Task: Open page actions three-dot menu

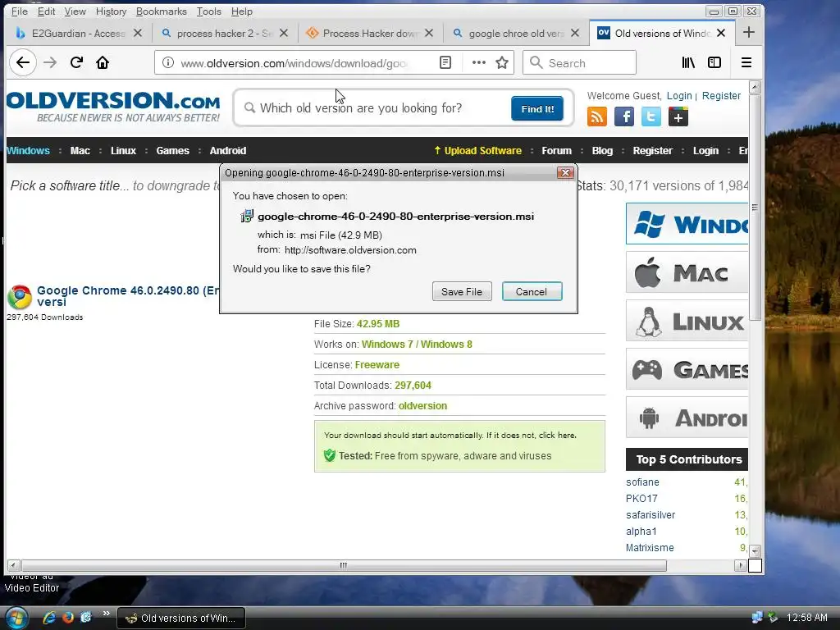Action: pyautogui.click(x=478, y=62)
